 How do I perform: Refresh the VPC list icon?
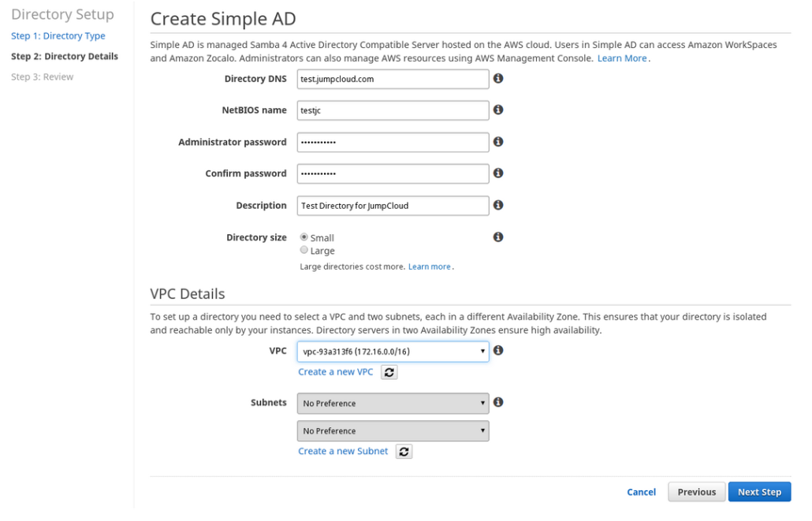pos(389,372)
